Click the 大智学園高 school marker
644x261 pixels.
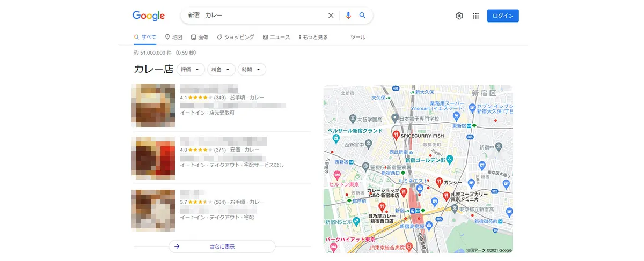click(352, 118)
